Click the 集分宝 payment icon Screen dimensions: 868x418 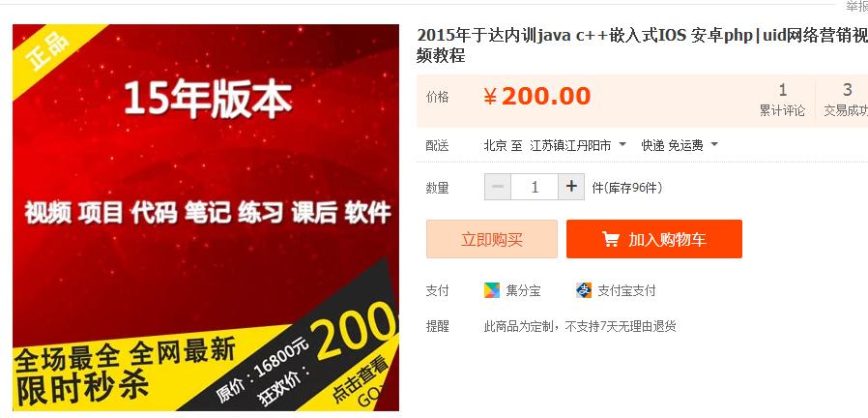pos(492,290)
